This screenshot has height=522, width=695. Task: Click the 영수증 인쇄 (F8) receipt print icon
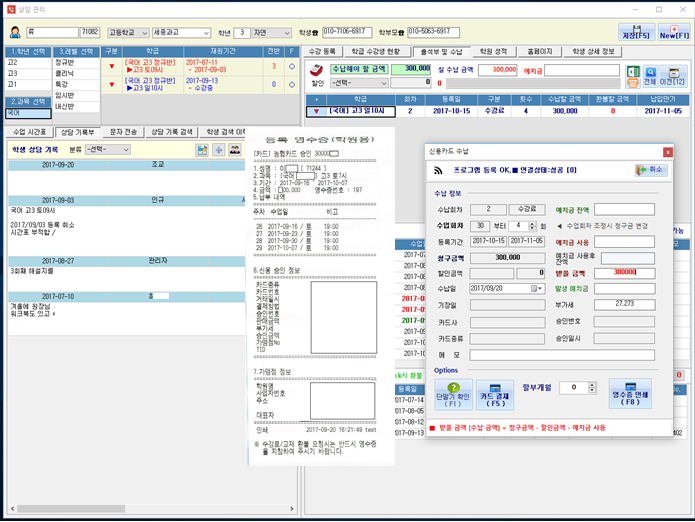(629, 392)
